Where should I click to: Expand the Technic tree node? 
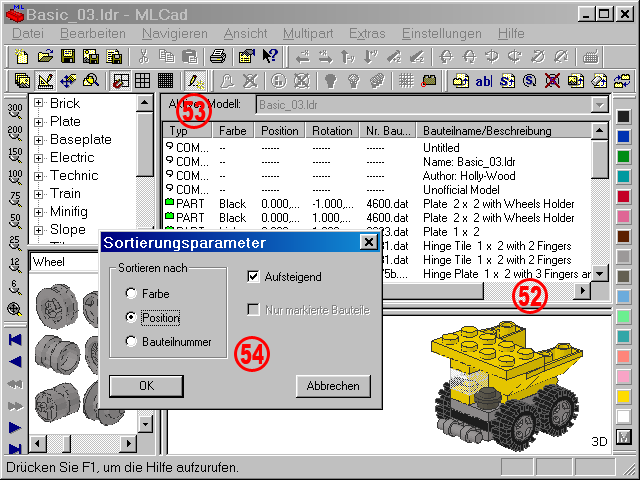coord(38,176)
